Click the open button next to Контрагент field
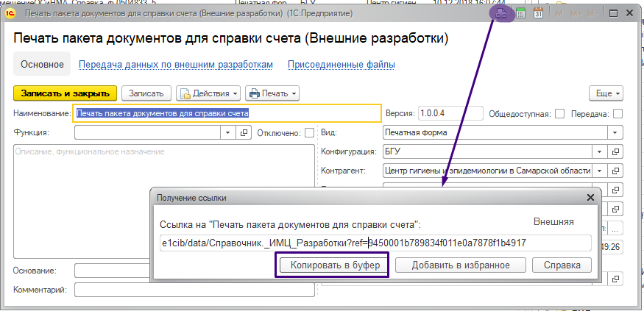644x311 pixels. point(617,170)
